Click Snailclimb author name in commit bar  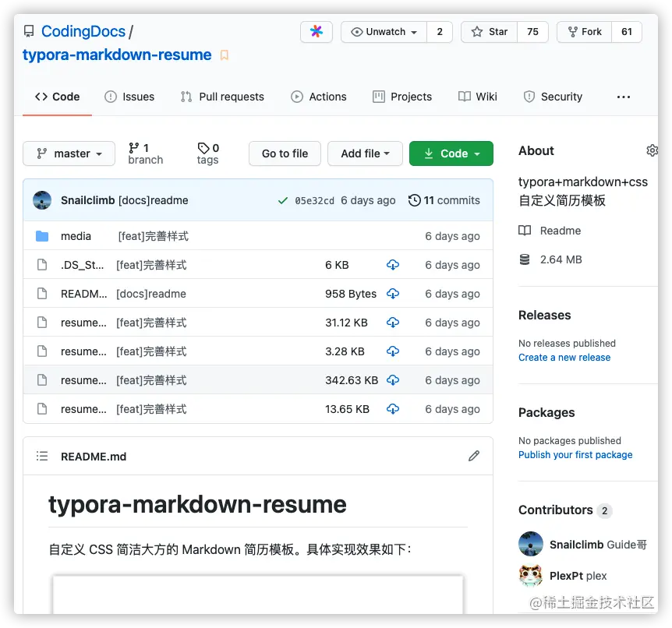(88, 200)
